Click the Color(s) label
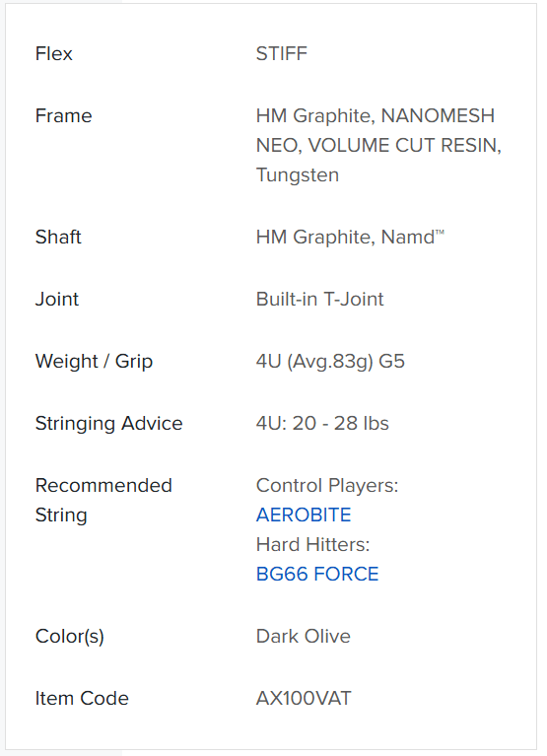This screenshot has width=547, height=756. [69, 636]
